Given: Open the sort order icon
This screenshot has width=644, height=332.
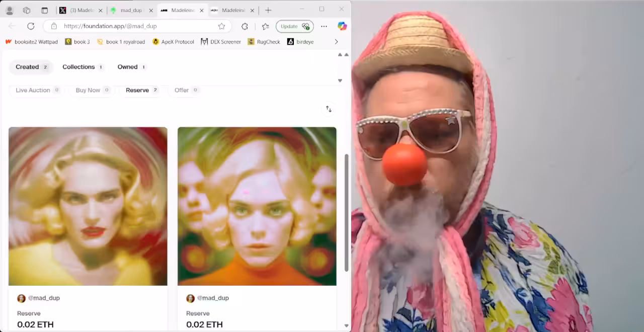Looking at the screenshot, I should coord(329,109).
